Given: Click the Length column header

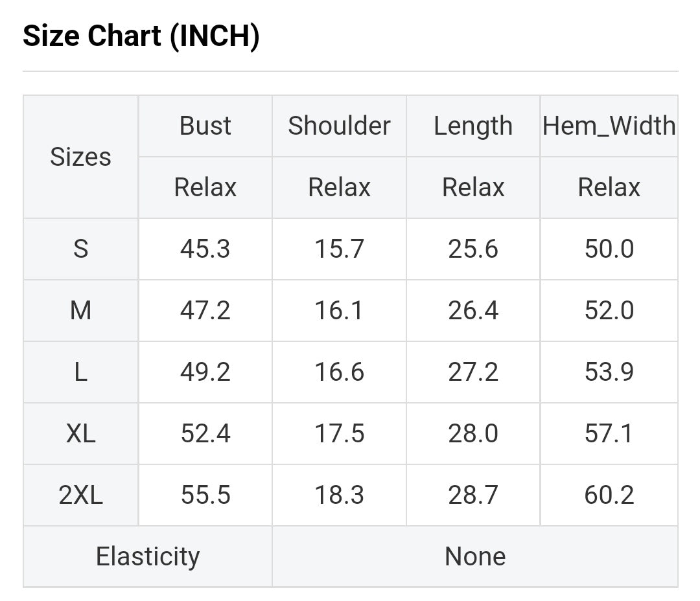Looking at the screenshot, I should 473,126.
